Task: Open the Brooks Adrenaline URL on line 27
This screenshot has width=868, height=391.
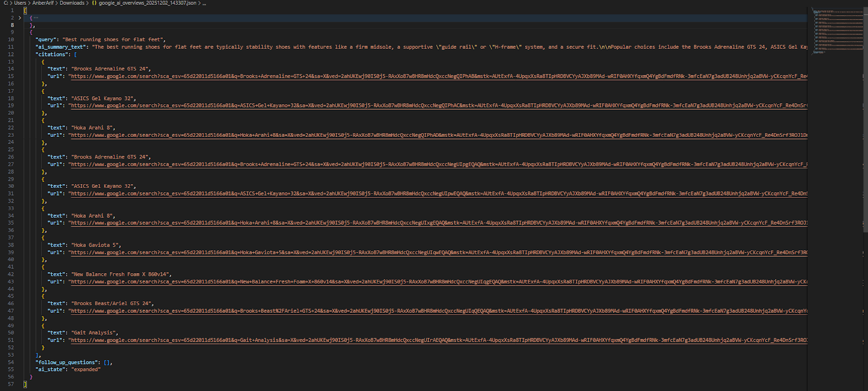Action: pos(438,165)
